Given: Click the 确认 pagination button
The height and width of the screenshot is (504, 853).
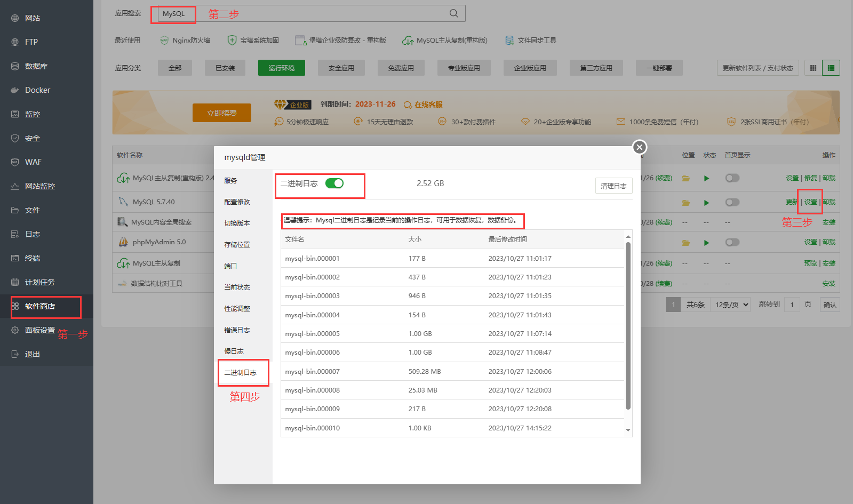Looking at the screenshot, I should [830, 305].
